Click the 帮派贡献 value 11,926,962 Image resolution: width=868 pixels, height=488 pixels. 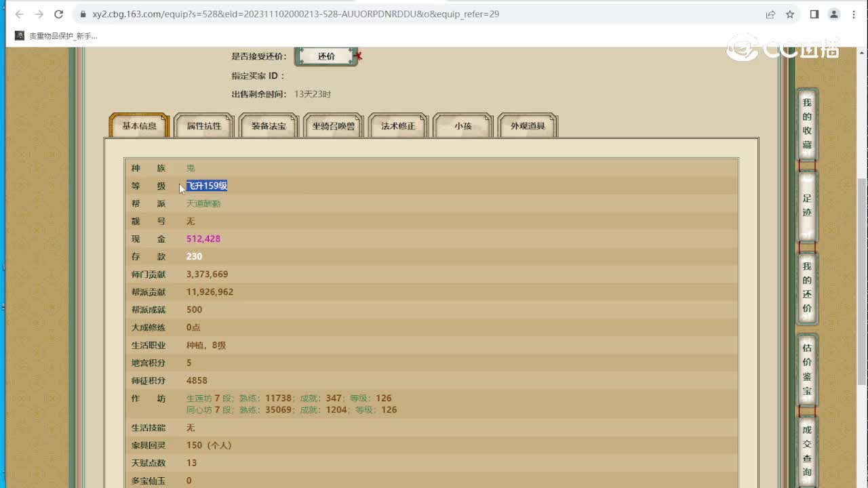[x=210, y=291]
